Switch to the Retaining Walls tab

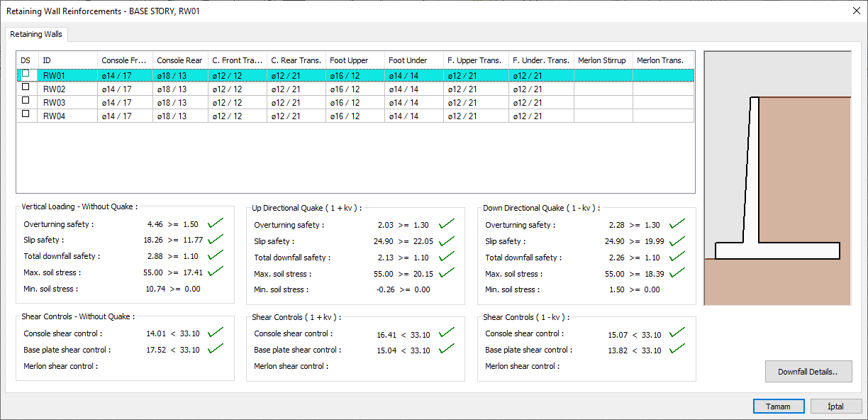tap(36, 34)
